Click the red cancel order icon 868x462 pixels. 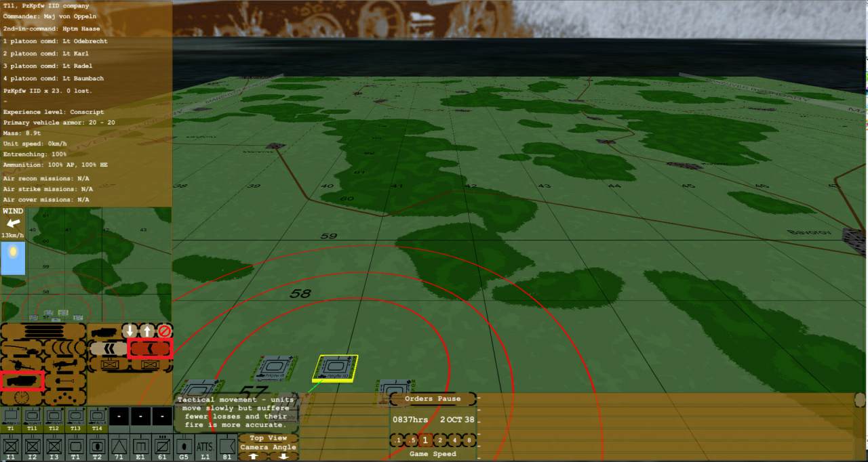[165, 331]
